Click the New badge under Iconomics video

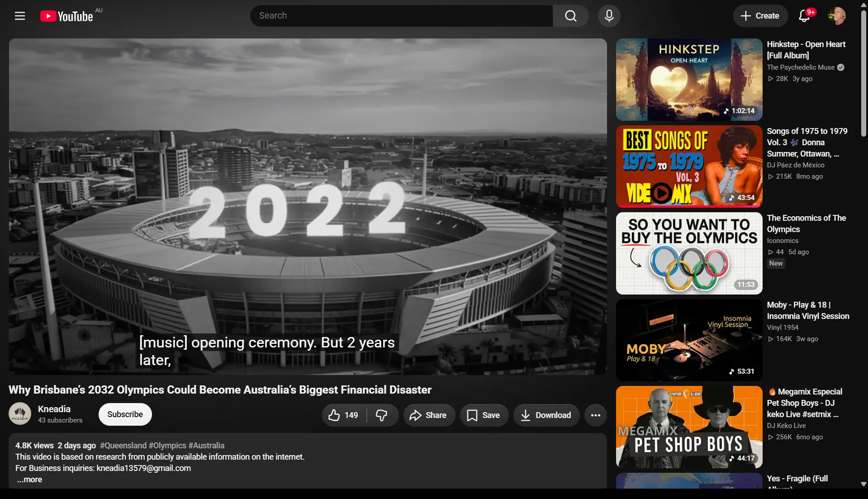[776, 263]
